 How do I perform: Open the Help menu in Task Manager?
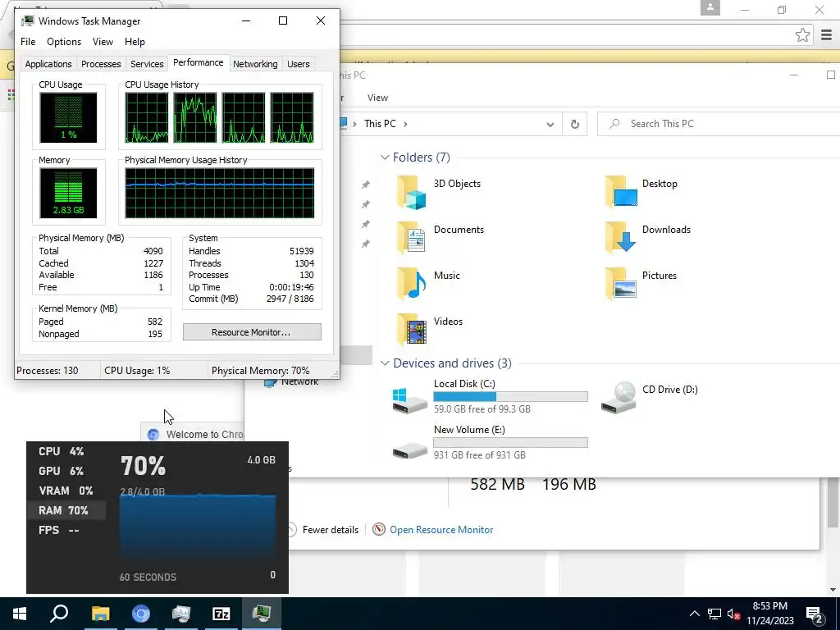pos(135,42)
